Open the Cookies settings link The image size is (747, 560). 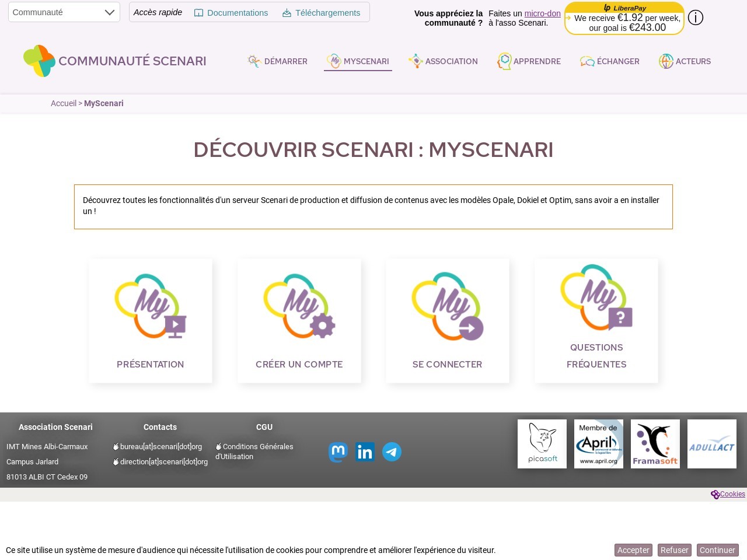point(732,494)
